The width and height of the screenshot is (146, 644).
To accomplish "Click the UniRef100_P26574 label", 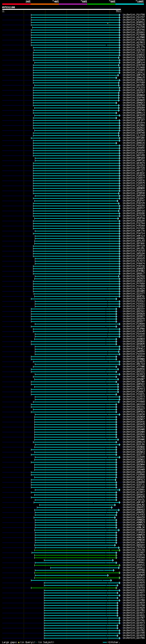I will (134, 175).
